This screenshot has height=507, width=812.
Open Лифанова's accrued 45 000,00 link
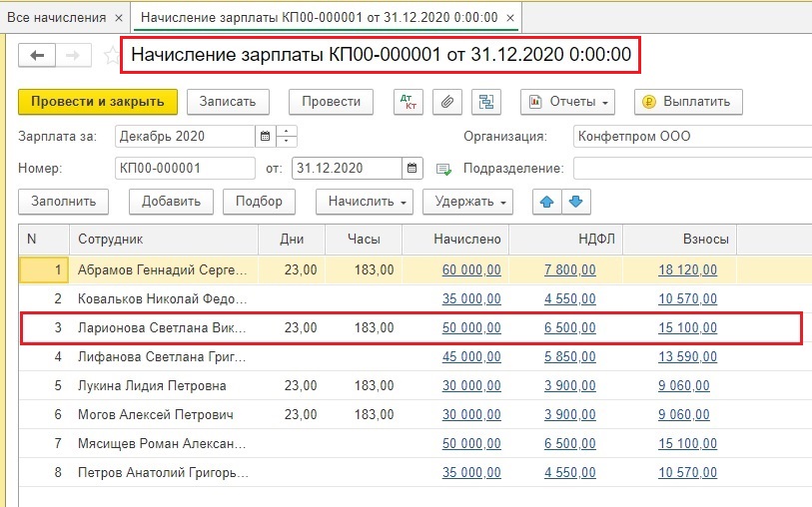[x=471, y=357]
